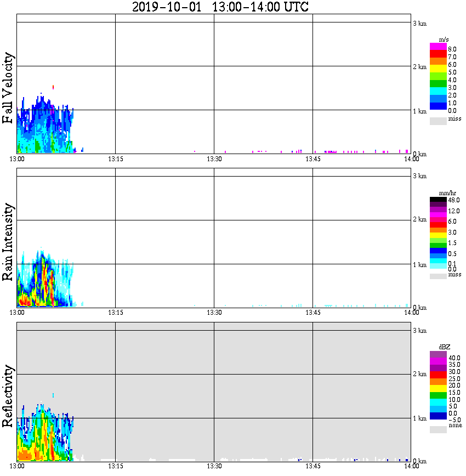Viewport: 466px width, 476px height.
Task: Click the 'm/s' unit label above the legend
Action: click(x=444, y=39)
